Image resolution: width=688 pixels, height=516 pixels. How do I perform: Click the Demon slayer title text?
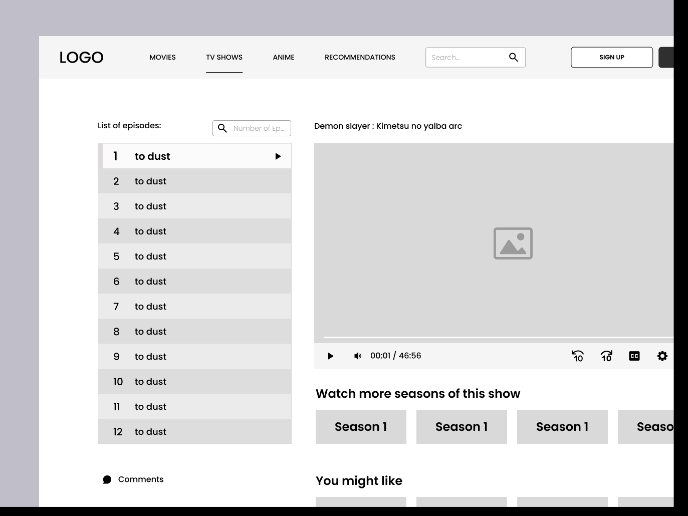coord(388,126)
